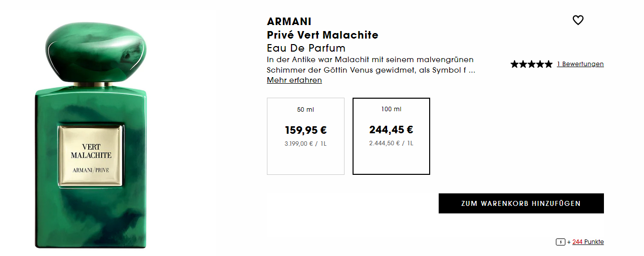This screenshot has width=644, height=256.
Task: Click the 2.444,50 € per litre unit price
Action: click(x=391, y=143)
